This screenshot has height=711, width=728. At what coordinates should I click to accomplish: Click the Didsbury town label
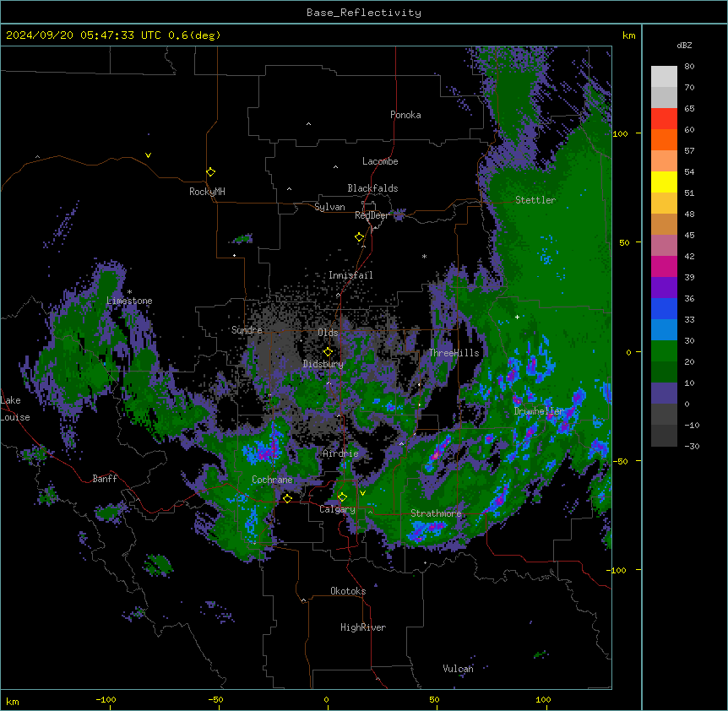click(x=323, y=364)
